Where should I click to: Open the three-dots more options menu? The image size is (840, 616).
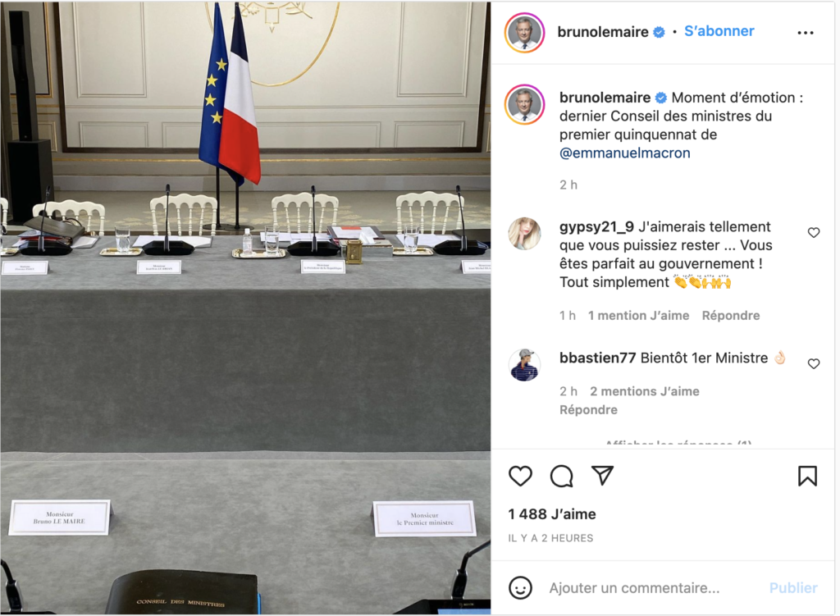coord(806,33)
